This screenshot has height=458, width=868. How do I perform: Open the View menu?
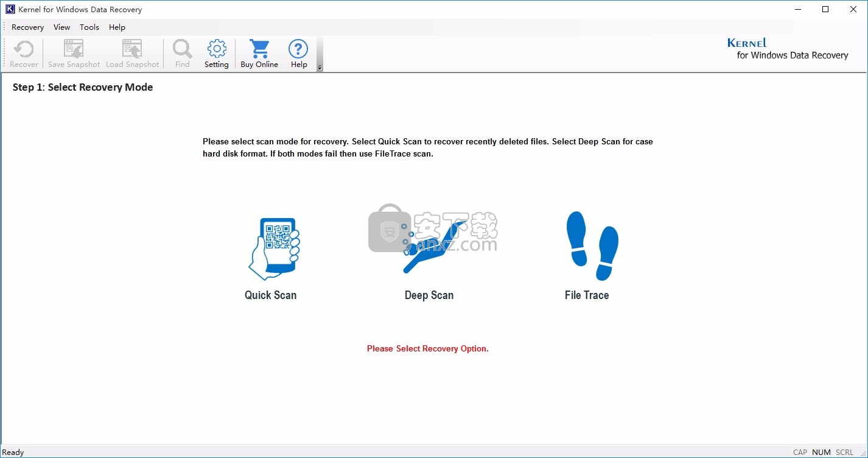pos(61,27)
